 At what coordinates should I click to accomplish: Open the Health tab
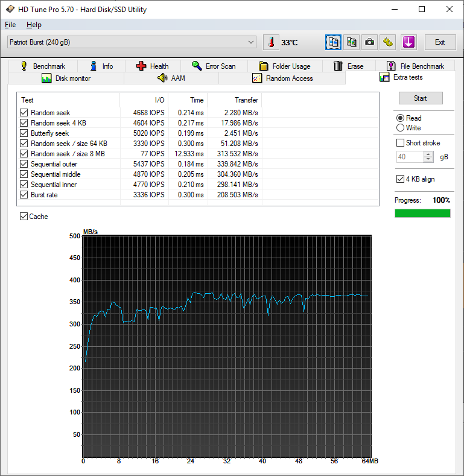(152, 66)
